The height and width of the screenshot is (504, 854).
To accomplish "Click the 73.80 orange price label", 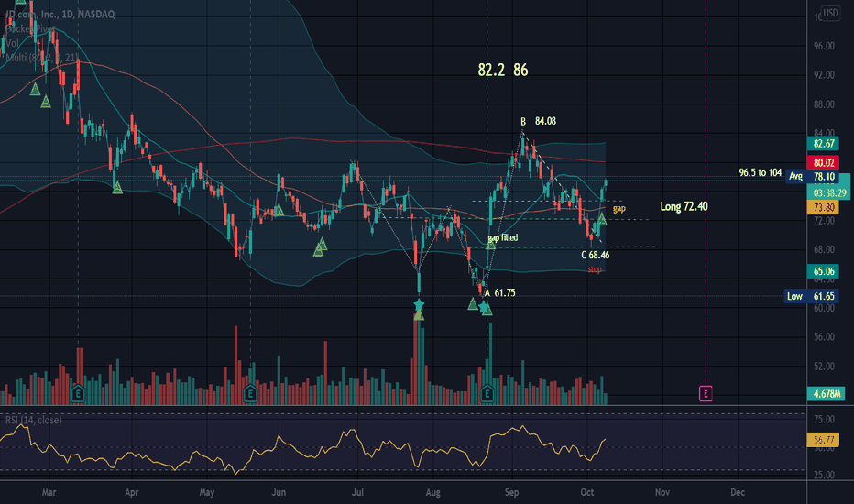I will (x=823, y=208).
